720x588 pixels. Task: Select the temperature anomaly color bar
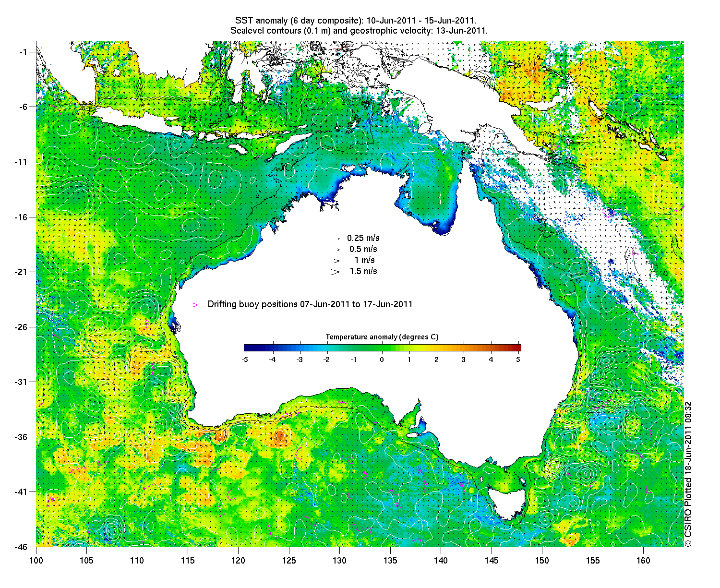[x=382, y=348]
